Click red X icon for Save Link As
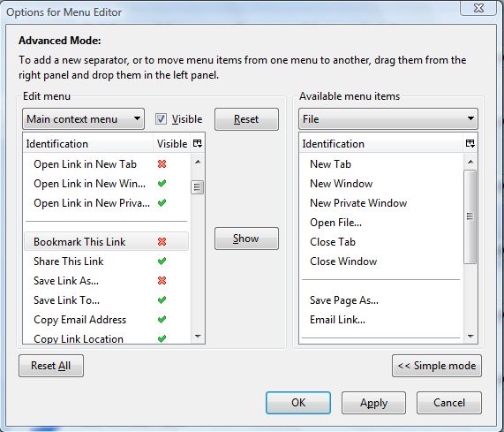The height and width of the screenshot is (432, 504). coord(162,281)
